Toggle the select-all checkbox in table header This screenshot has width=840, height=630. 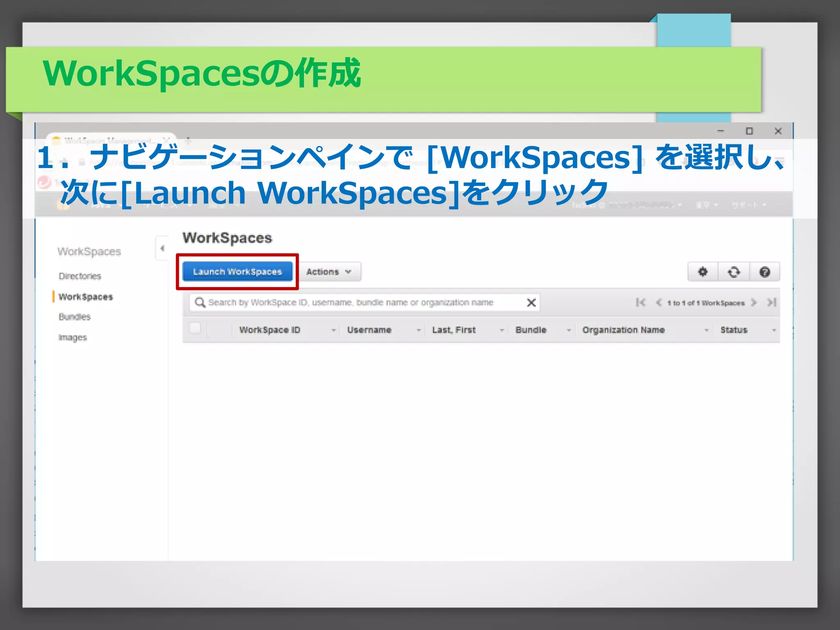point(195,328)
